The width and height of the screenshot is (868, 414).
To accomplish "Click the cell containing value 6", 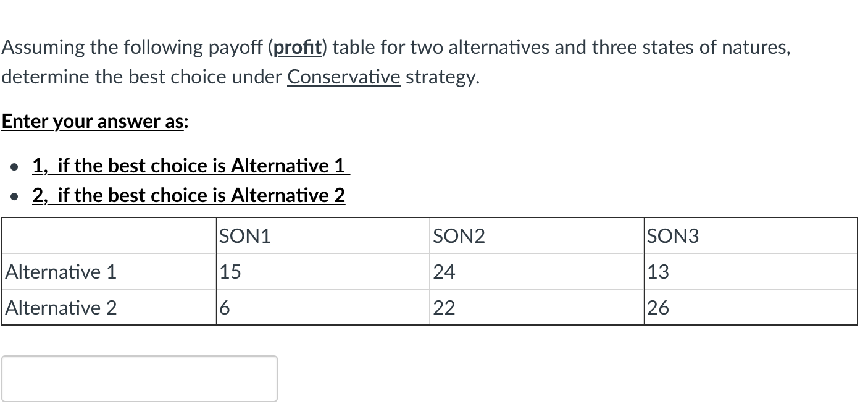I will click(223, 308).
